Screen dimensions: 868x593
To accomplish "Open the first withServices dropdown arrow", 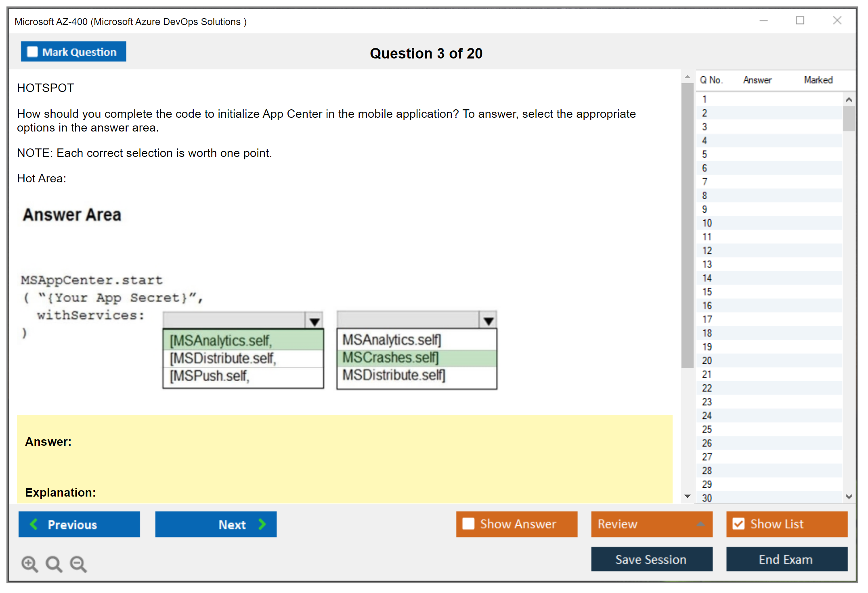I will (x=314, y=321).
